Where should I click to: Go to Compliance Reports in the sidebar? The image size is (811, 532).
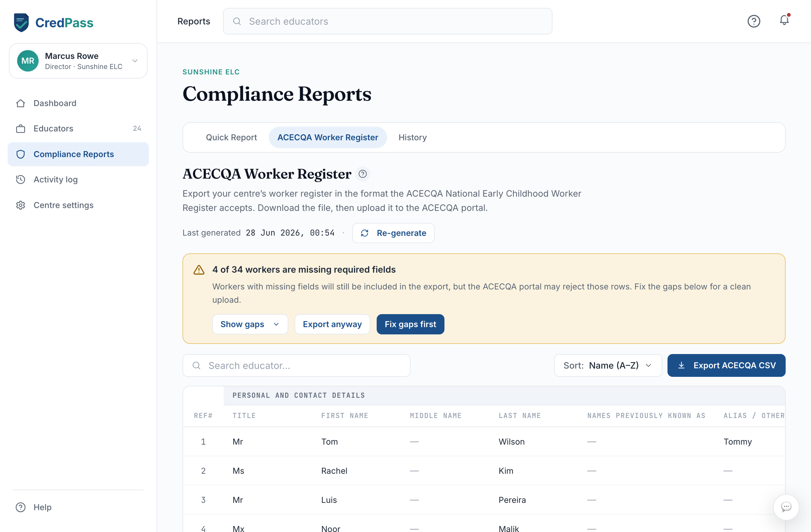pyautogui.click(x=78, y=154)
